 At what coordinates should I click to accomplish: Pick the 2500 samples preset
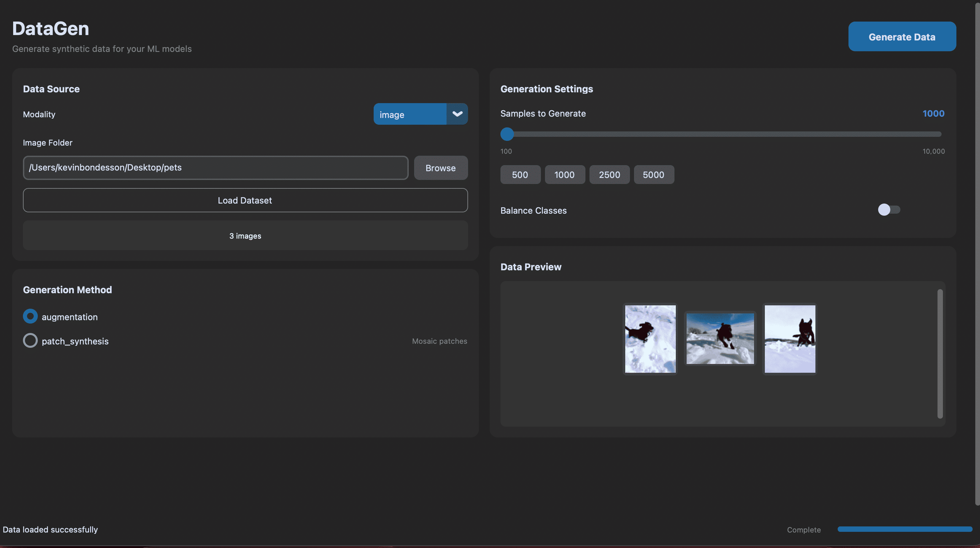tap(609, 175)
